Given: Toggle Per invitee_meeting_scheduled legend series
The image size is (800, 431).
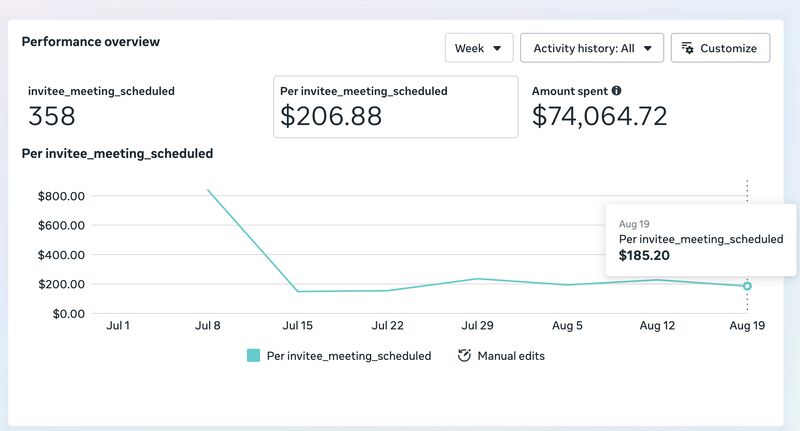Looking at the screenshot, I should click(x=339, y=356).
